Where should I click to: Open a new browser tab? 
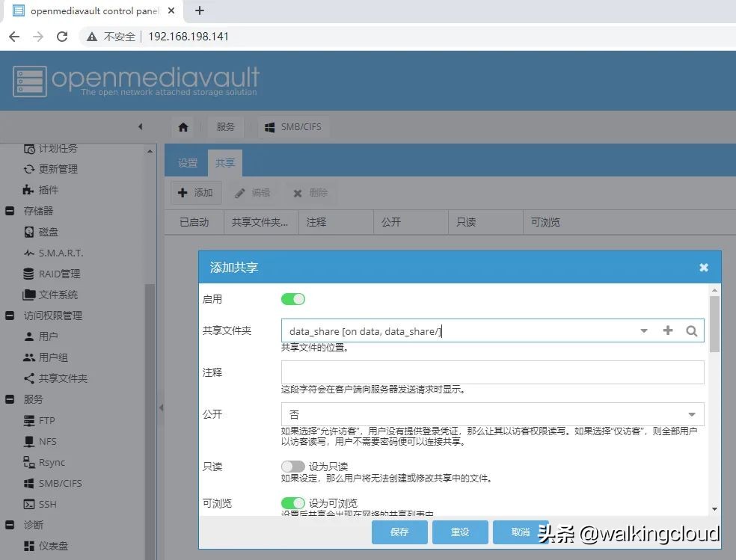coord(200,10)
